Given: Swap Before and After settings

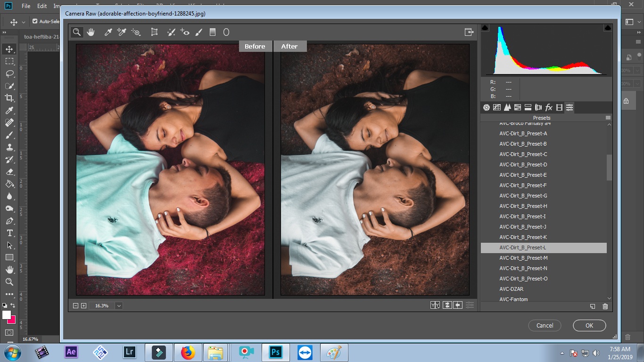Looking at the screenshot, I should 446,305.
